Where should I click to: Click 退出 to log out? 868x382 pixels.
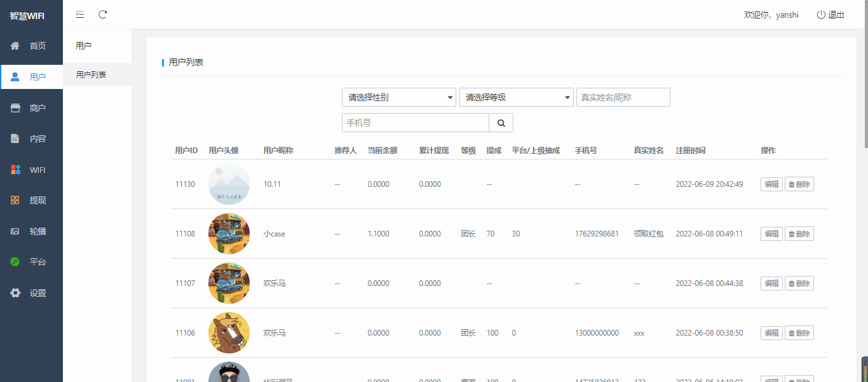click(x=836, y=15)
